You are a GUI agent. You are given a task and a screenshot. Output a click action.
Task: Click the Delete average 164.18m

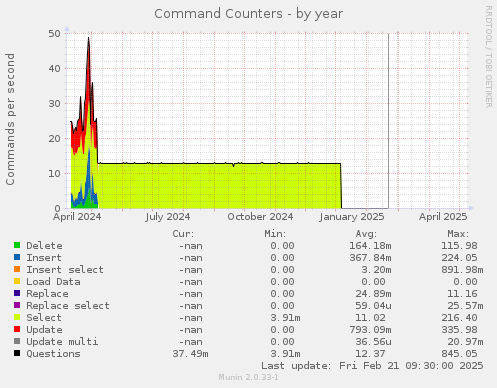[370, 246]
